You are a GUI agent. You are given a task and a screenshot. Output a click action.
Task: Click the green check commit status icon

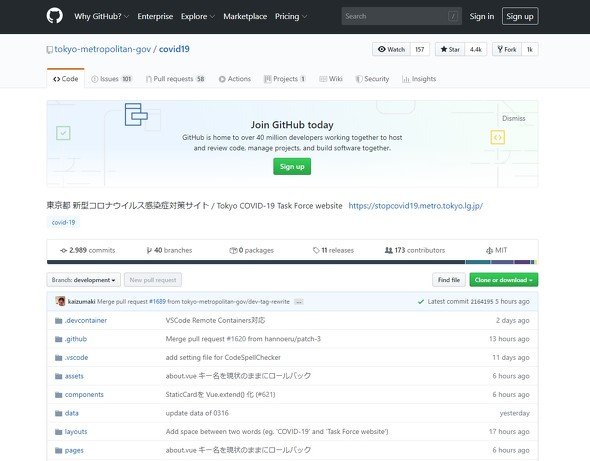pos(421,301)
